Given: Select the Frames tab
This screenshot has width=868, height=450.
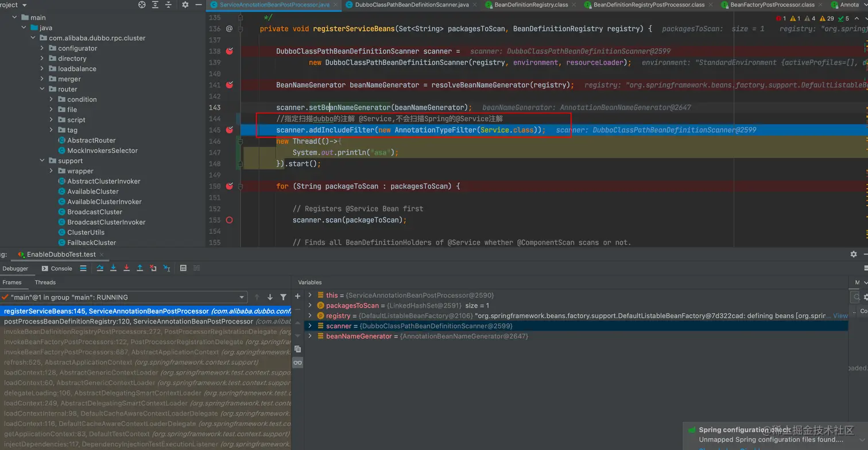Looking at the screenshot, I should pyautogui.click(x=11, y=283).
